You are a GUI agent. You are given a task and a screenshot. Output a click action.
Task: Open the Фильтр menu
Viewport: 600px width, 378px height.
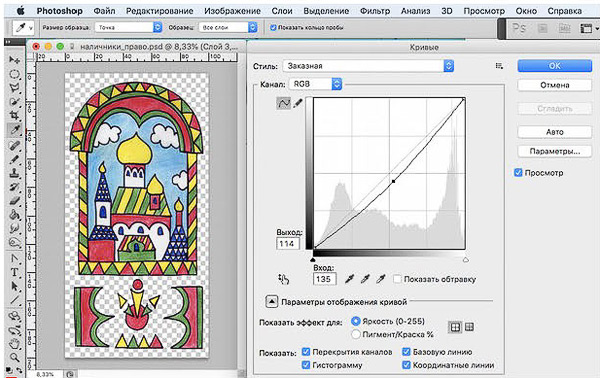375,11
